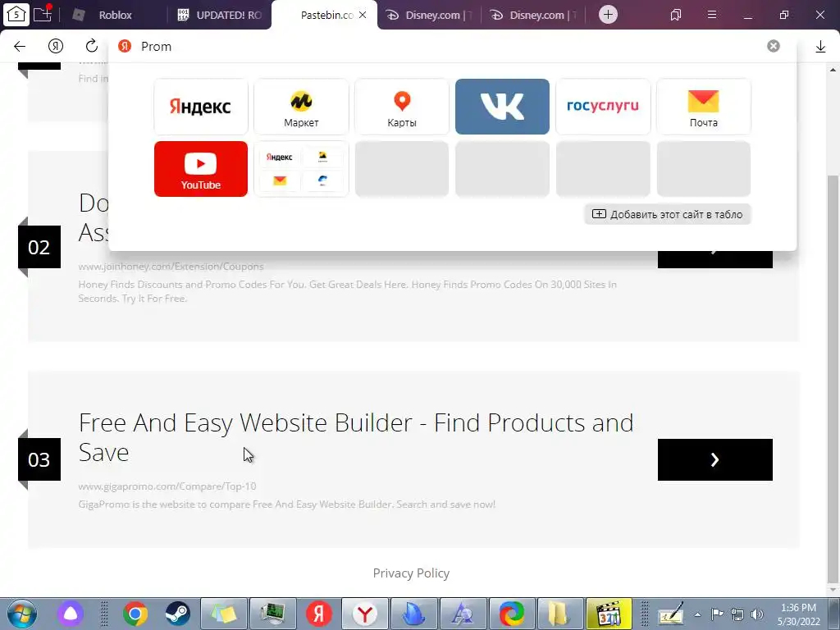Viewport: 840px width, 630px height.
Task: Open the Windows Start menu
Action: pyautogui.click(x=22, y=614)
